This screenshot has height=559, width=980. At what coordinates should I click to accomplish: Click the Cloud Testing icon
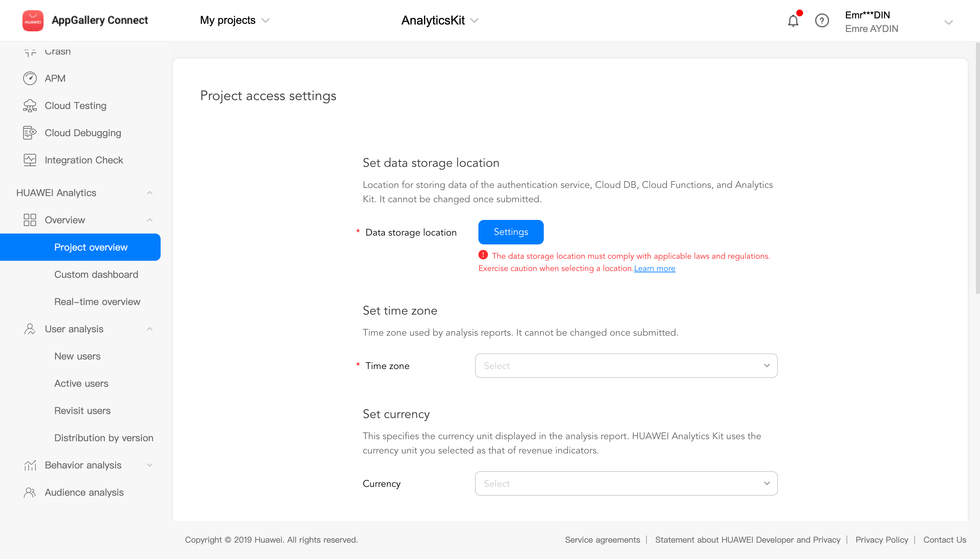point(30,106)
